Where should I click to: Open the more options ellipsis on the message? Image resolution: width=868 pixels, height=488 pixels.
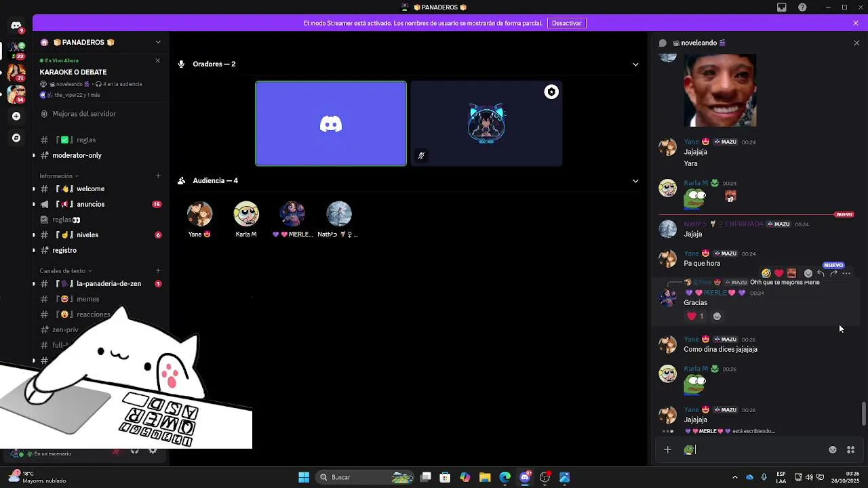pos(846,273)
